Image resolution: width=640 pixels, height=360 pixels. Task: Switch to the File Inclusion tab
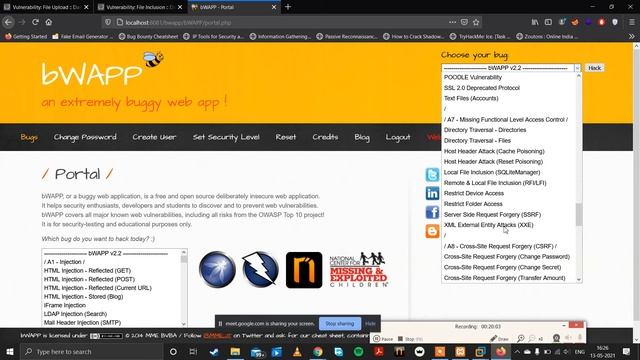[x=136, y=7]
